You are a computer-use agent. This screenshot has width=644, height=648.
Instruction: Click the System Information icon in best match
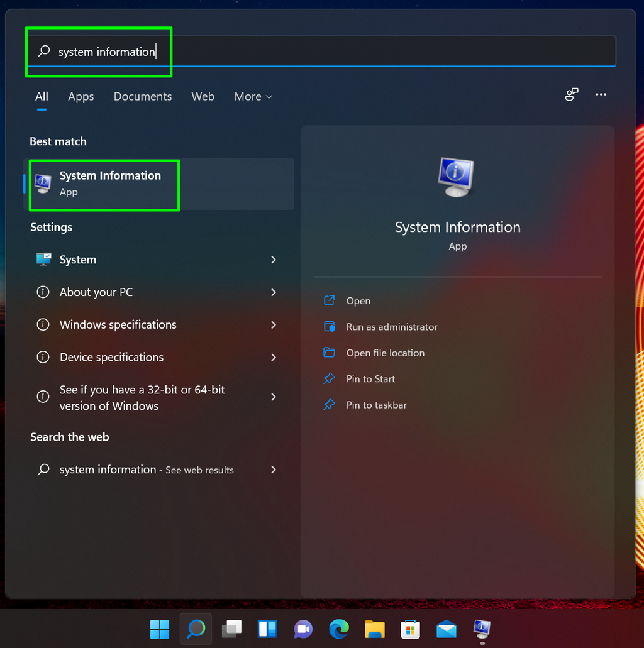coord(43,184)
